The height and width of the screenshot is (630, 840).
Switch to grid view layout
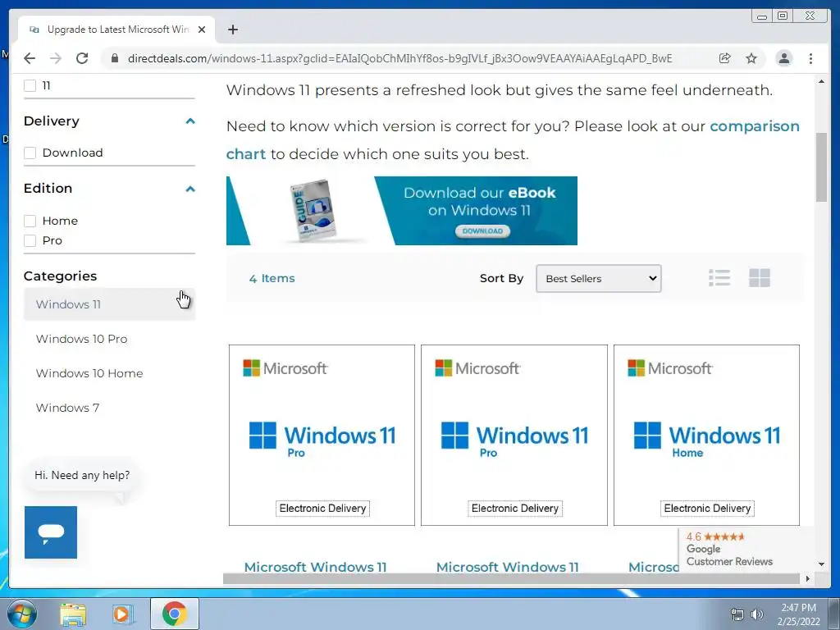pyautogui.click(x=760, y=278)
